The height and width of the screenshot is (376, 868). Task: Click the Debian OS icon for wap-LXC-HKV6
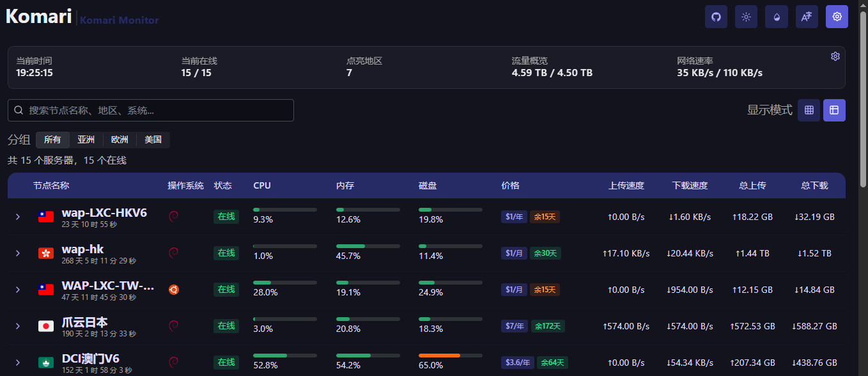(173, 216)
